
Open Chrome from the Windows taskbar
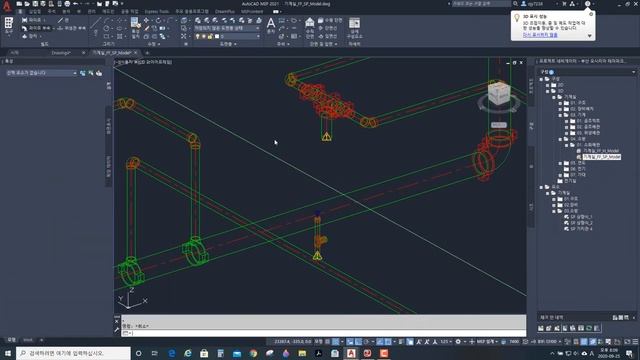click(253, 353)
